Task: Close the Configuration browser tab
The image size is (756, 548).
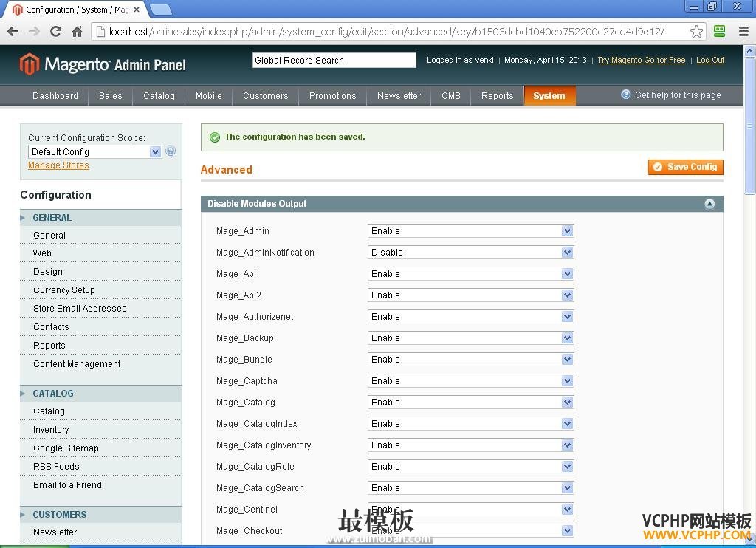Action: click(137, 9)
